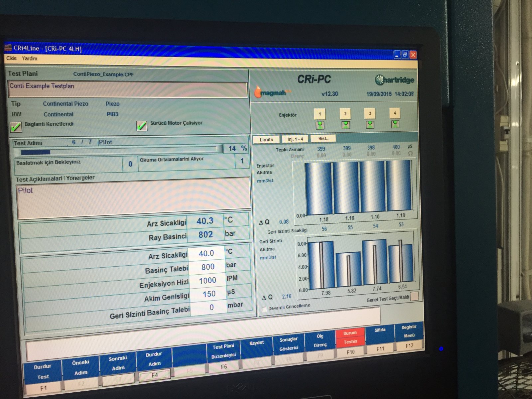Click injector 1 back leak bar 7.98
The width and height of the screenshot is (532, 399).
coord(321,265)
